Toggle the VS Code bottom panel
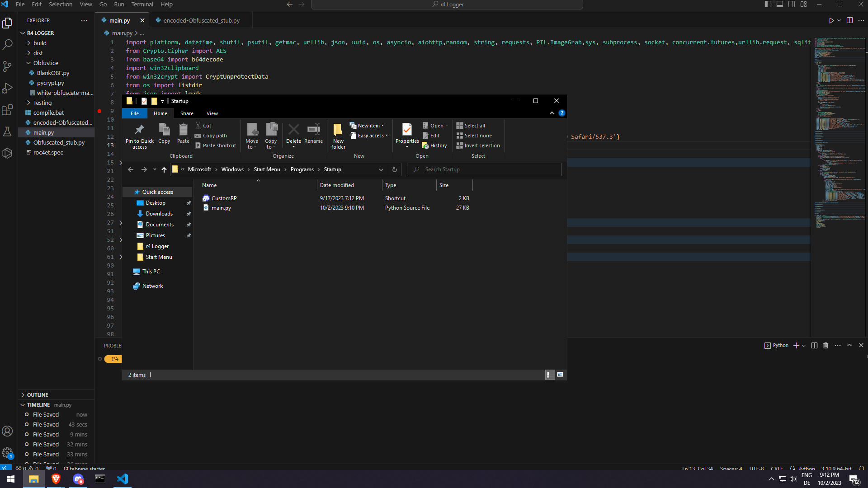This screenshot has height=488, width=868. coord(780,5)
